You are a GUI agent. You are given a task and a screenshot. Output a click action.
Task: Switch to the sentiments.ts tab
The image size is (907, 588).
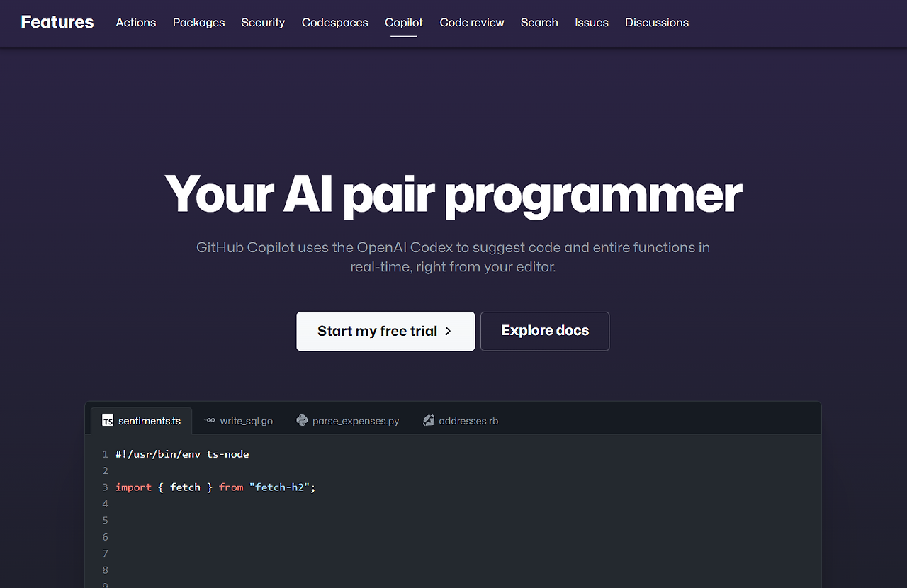coord(142,421)
